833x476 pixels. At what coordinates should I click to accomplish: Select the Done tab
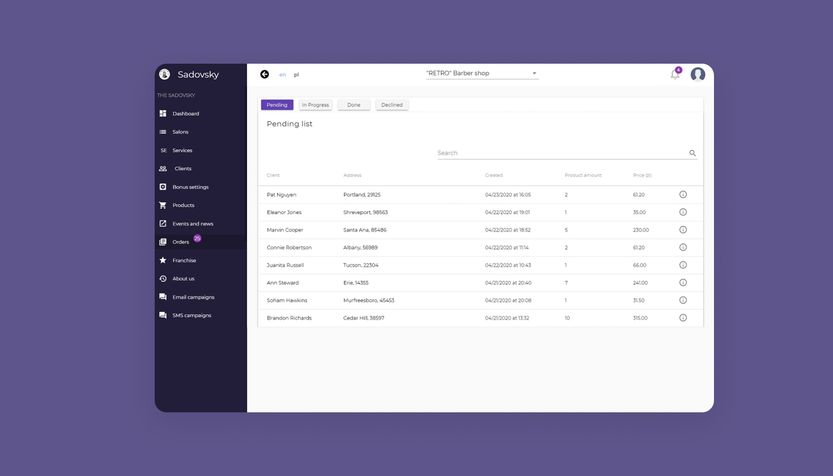[354, 105]
